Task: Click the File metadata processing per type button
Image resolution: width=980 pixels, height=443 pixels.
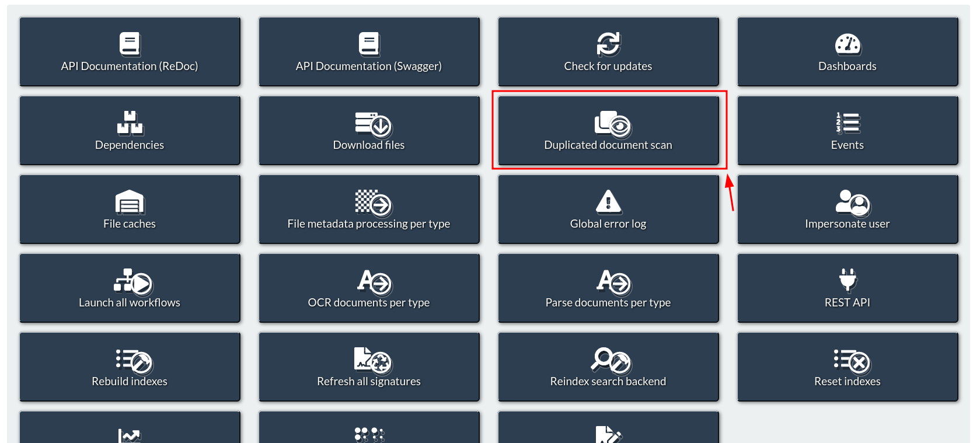Action: point(369,209)
